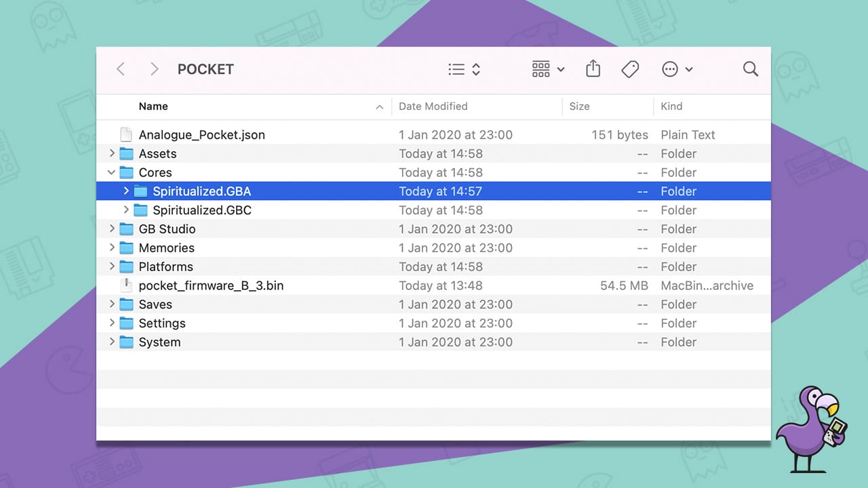Click the Share icon in the toolbar
Screen dimensions: 868x488
[x=593, y=68]
